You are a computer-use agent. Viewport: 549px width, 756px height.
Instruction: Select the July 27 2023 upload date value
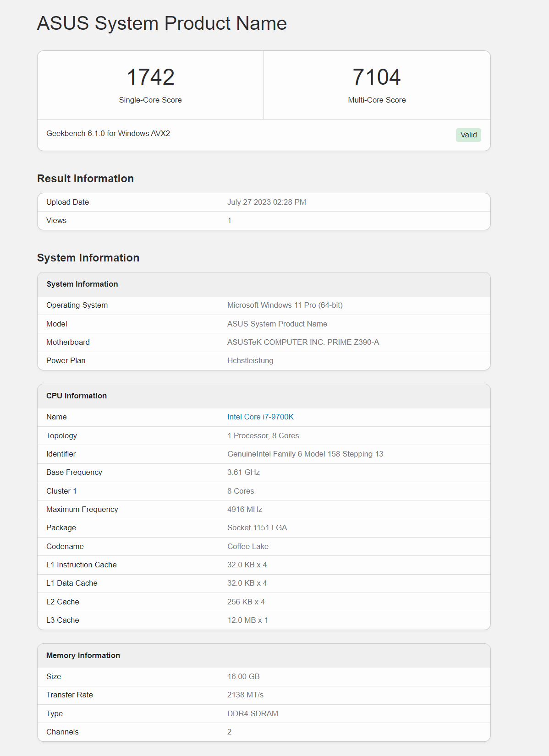pyautogui.click(x=266, y=202)
